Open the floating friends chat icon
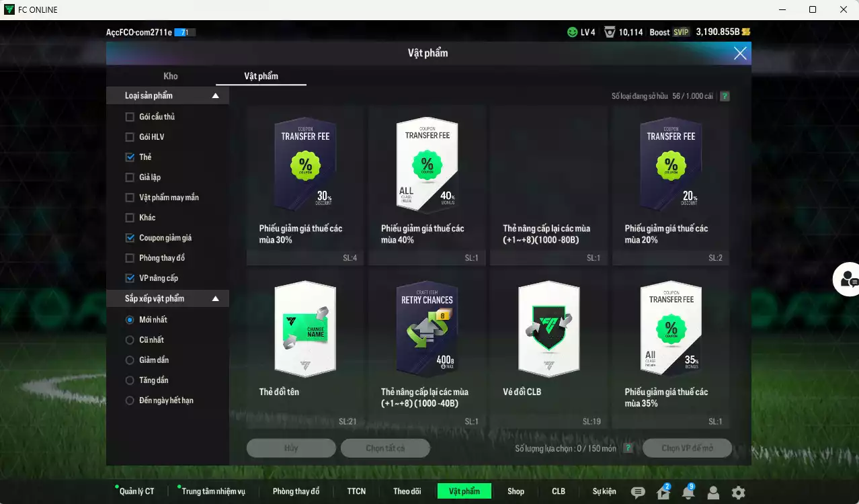Viewport: 859px width, 504px height. coord(848,279)
